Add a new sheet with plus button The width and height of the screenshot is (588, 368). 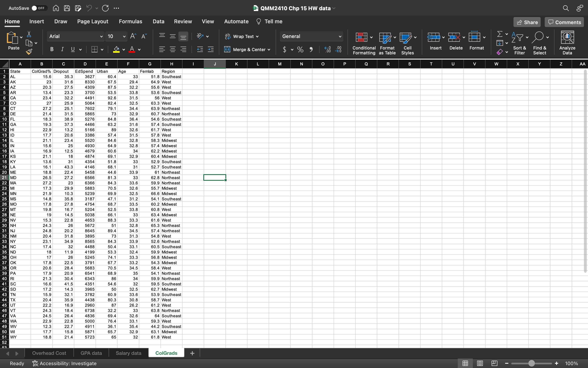(192, 353)
